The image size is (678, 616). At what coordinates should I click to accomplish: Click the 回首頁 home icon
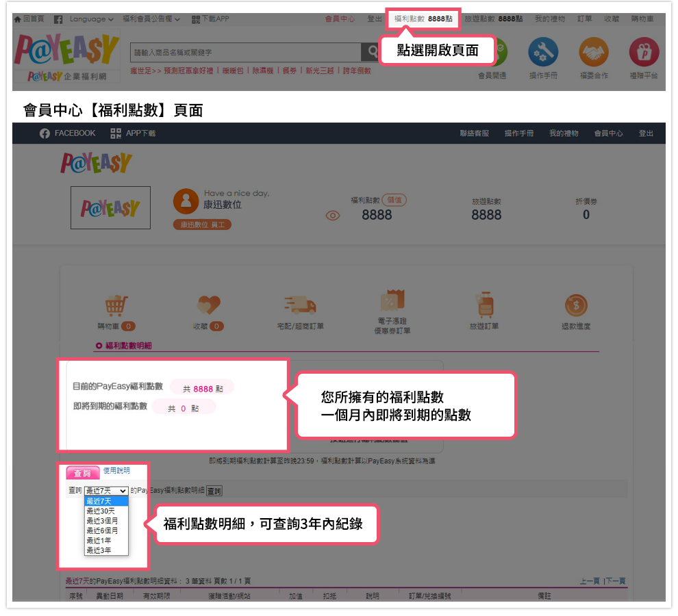(x=17, y=19)
